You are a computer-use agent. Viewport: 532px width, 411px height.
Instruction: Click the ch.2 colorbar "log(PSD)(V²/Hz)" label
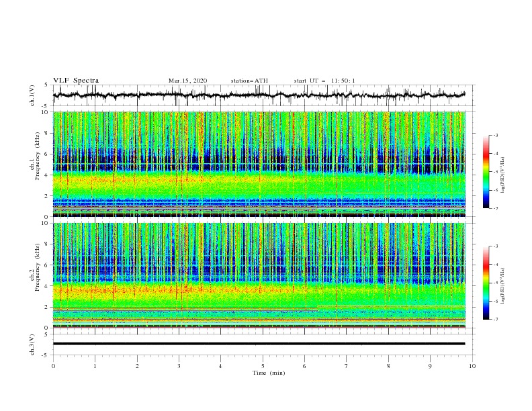[503, 286]
